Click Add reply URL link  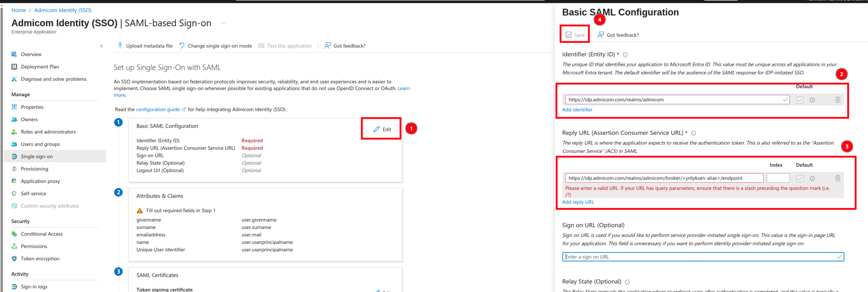pyautogui.click(x=578, y=202)
